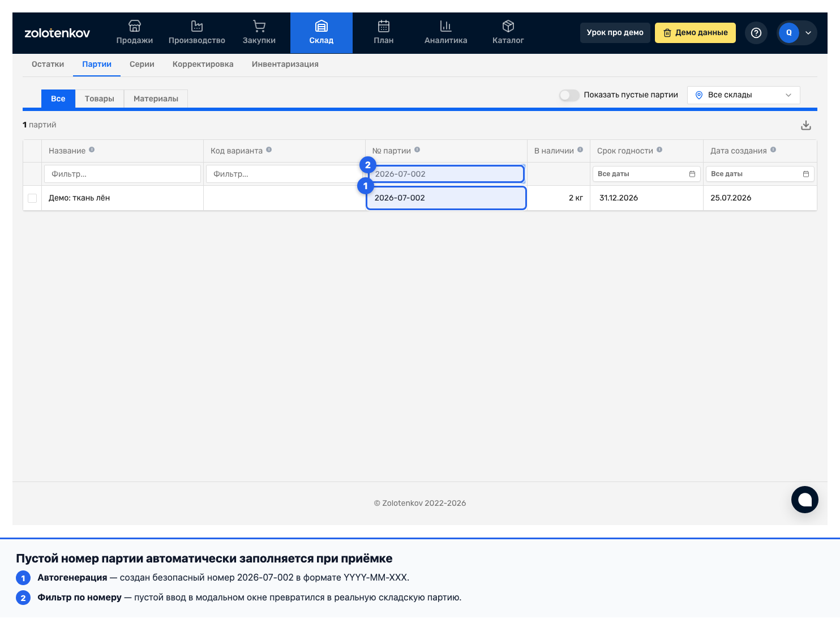
Task: Open the Склад warehouse icon
Action: pyautogui.click(x=322, y=26)
